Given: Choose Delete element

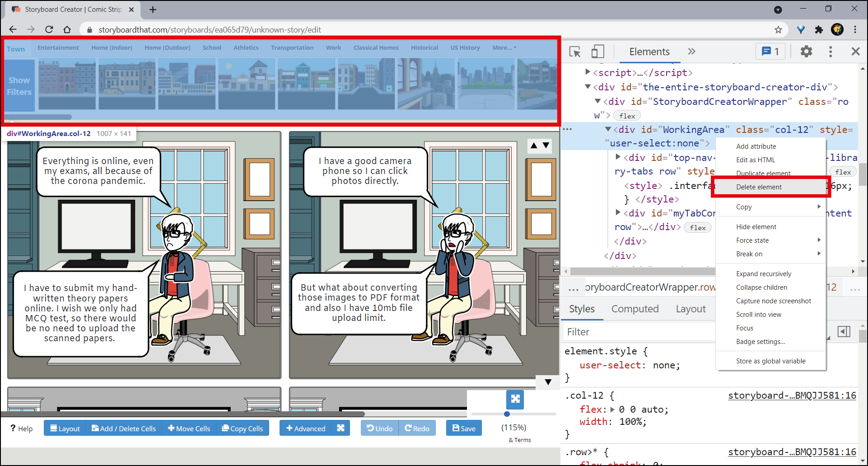Looking at the screenshot, I should tap(771, 187).
